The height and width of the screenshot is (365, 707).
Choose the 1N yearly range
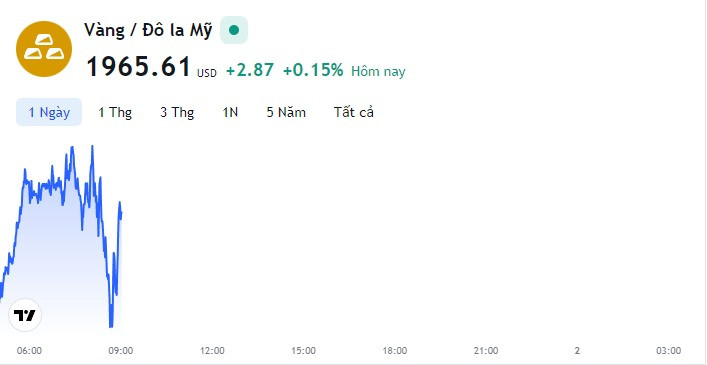click(x=230, y=112)
